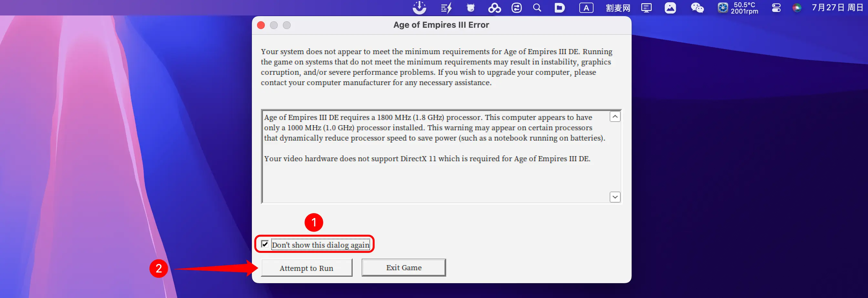Open the download manager menu bar icon

click(x=419, y=8)
